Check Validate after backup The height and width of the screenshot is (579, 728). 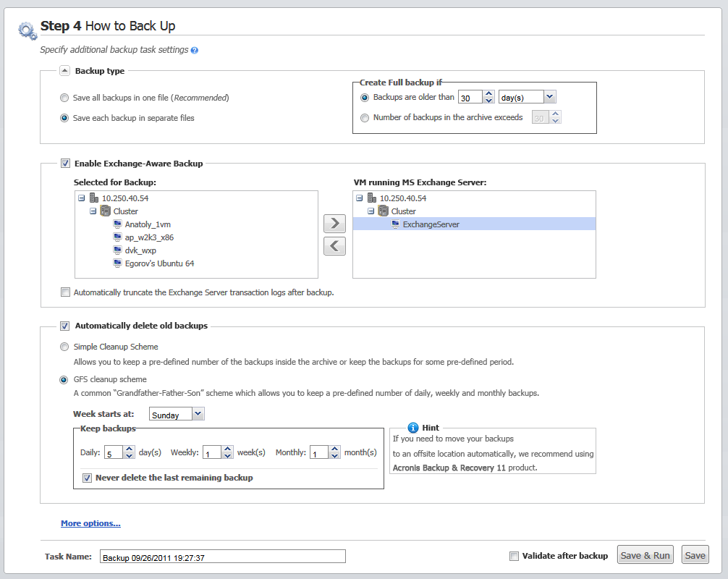click(514, 556)
